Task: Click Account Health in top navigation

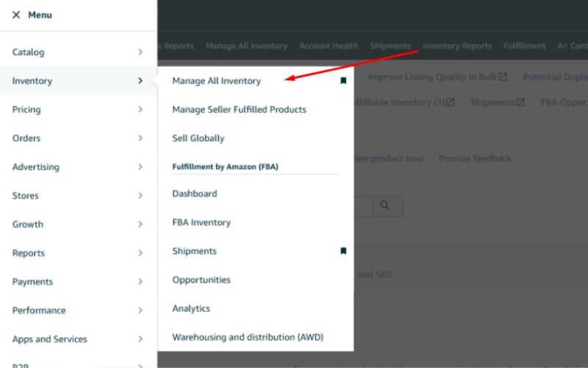Action: pyautogui.click(x=329, y=46)
